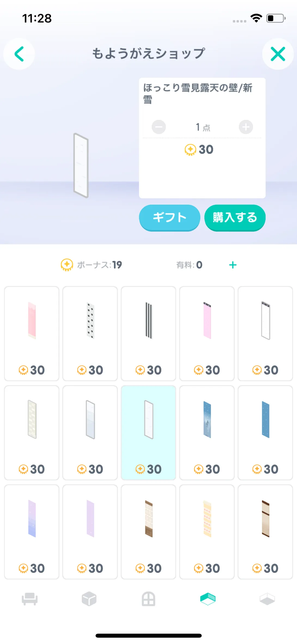Open the furniture sofa category tab

tap(30, 599)
